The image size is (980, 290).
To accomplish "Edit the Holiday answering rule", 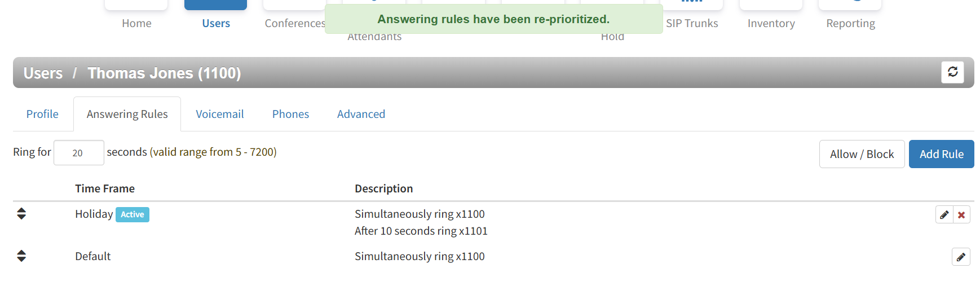I will pyautogui.click(x=944, y=215).
